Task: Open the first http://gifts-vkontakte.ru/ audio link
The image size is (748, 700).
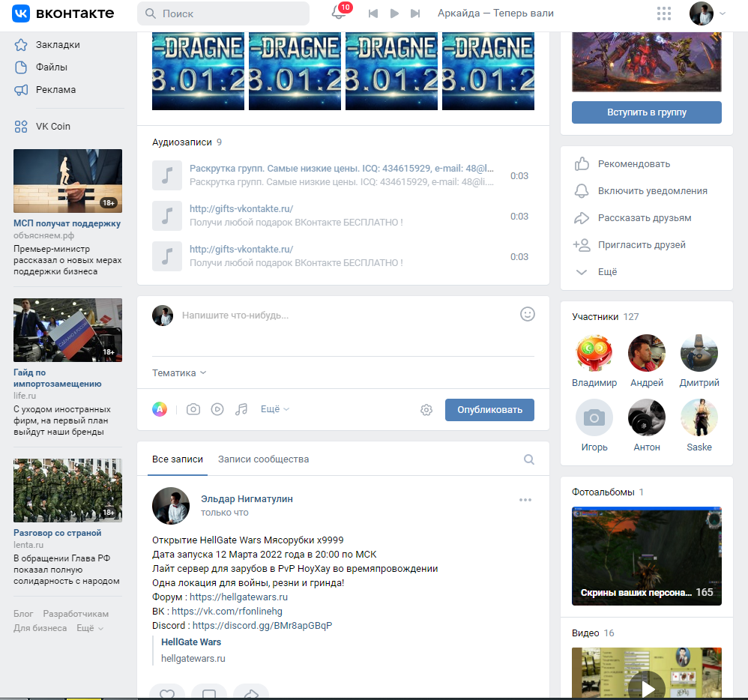Action: tap(241, 208)
